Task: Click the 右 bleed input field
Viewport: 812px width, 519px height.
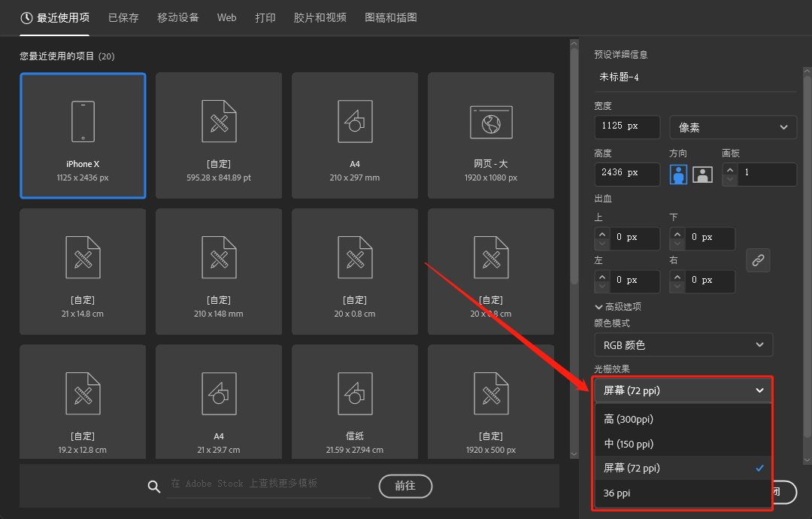Action: point(710,281)
